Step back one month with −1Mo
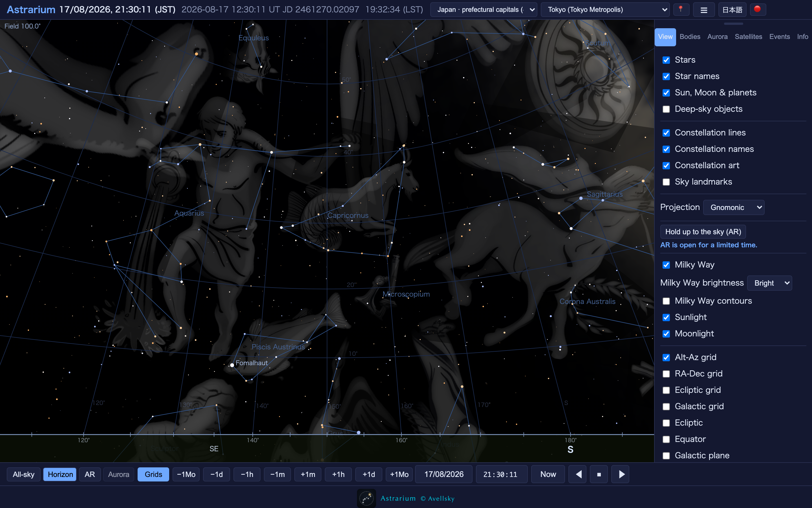Viewport: 812px width, 508px height. click(186, 474)
